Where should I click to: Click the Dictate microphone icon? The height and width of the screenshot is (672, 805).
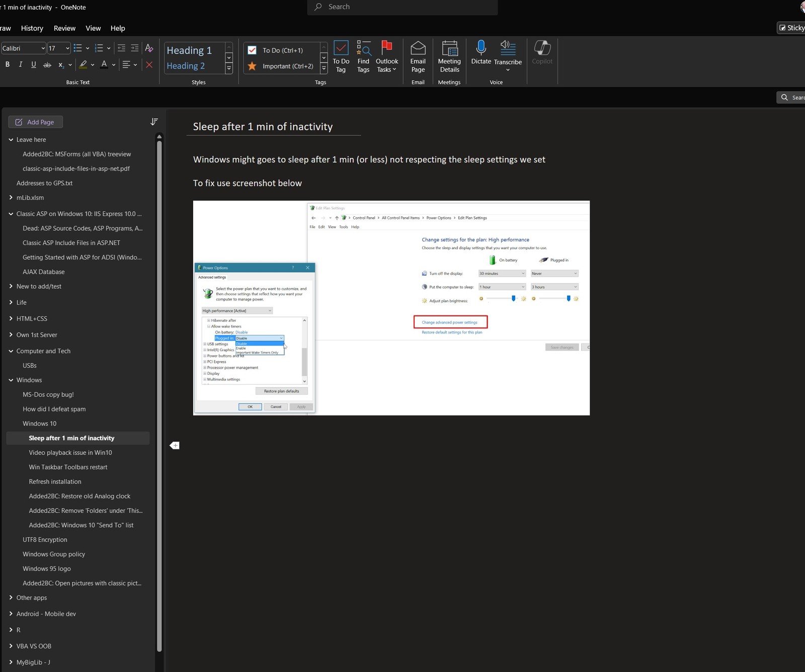point(481,48)
